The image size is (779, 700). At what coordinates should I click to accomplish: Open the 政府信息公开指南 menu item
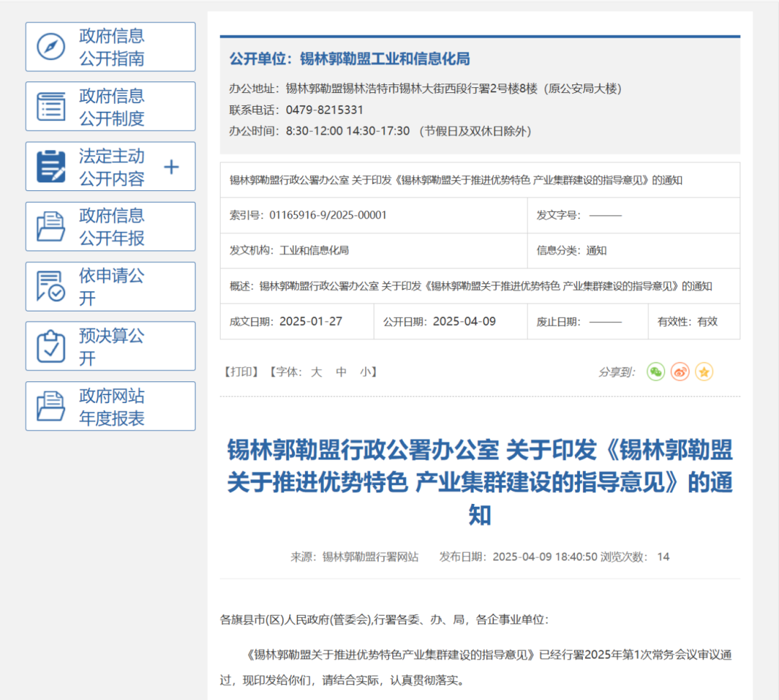(x=112, y=47)
